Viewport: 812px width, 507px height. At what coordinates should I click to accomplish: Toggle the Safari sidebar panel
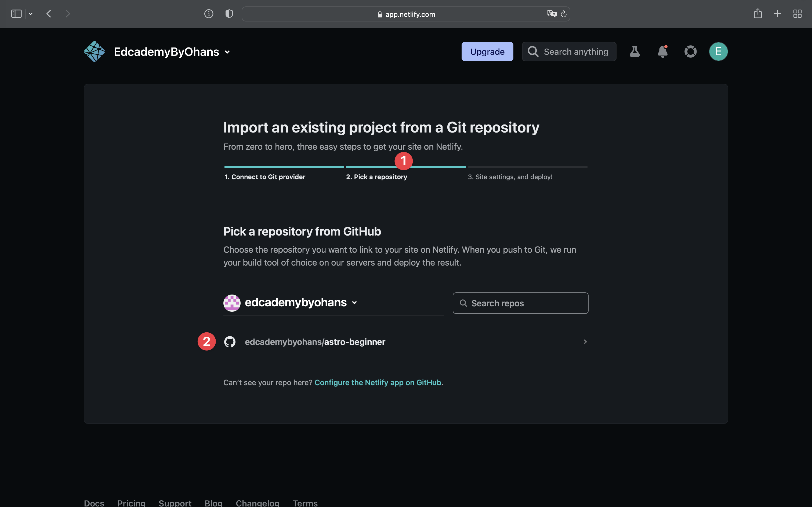[x=16, y=13]
